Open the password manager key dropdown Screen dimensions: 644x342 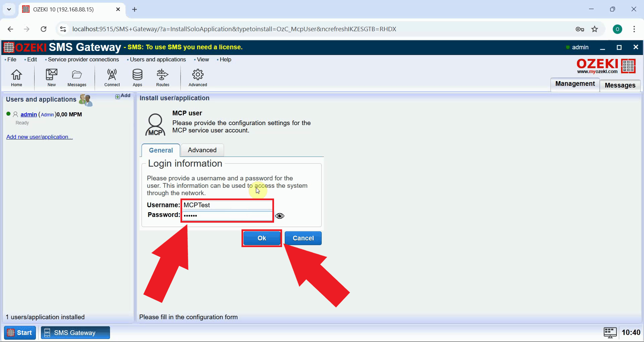[x=580, y=29]
